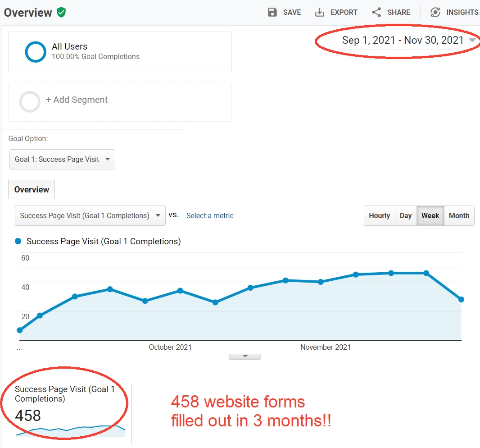Click the expander arrow below the chart

(x=245, y=356)
